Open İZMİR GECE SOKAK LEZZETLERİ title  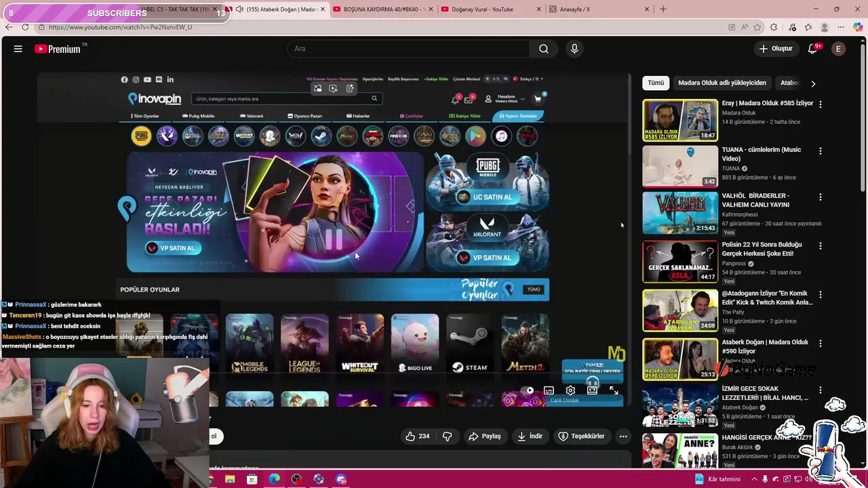point(765,393)
